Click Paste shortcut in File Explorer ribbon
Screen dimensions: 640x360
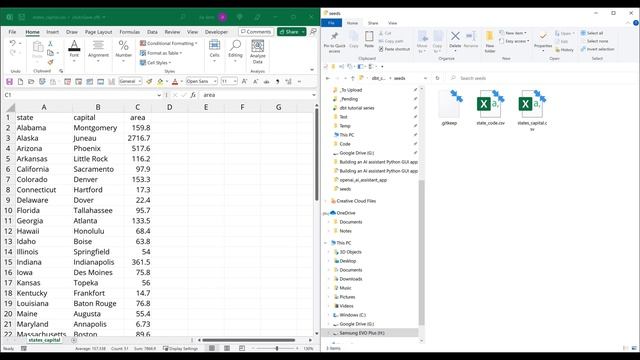(394, 49)
